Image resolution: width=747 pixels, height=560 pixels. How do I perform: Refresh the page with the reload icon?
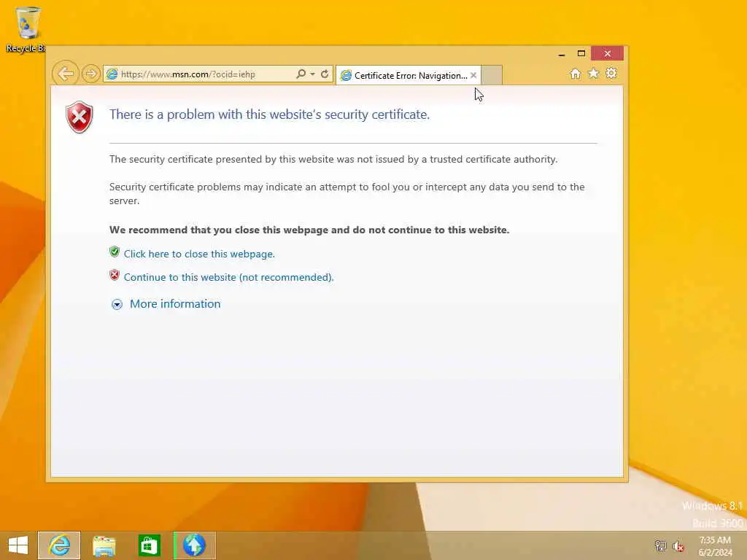pyautogui.click(x=325, y=74)
